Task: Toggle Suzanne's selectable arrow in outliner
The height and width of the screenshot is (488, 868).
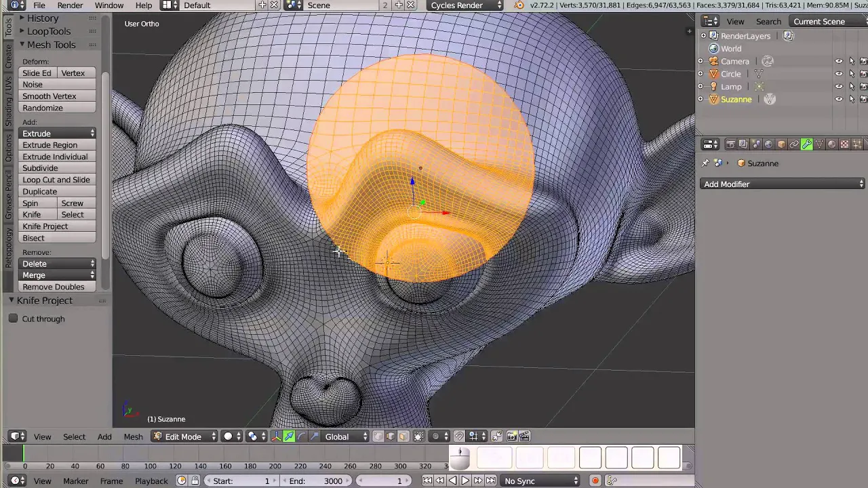Action: (852, 100)
